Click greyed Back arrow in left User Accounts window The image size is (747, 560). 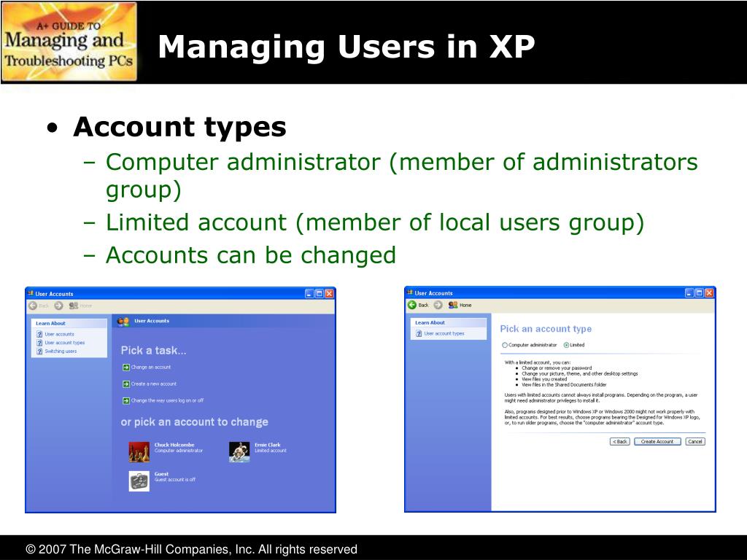pyautogui.click(x=33, y=306)
